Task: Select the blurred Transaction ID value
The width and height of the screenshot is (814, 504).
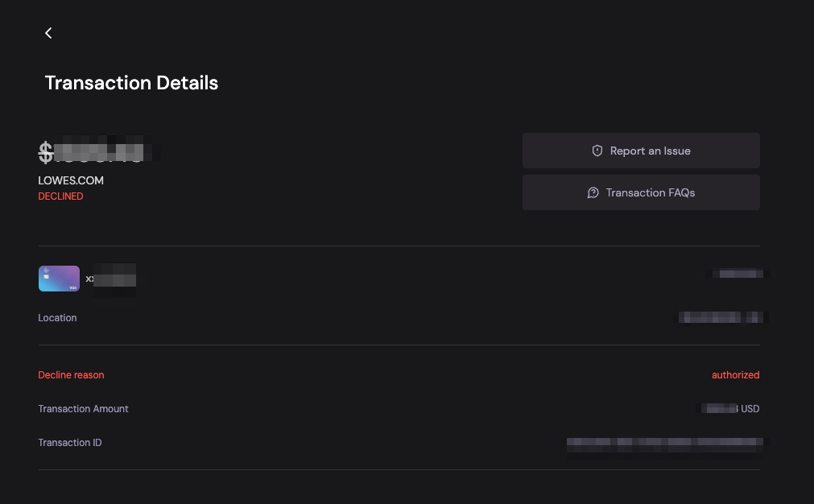Action: [664, 443]
